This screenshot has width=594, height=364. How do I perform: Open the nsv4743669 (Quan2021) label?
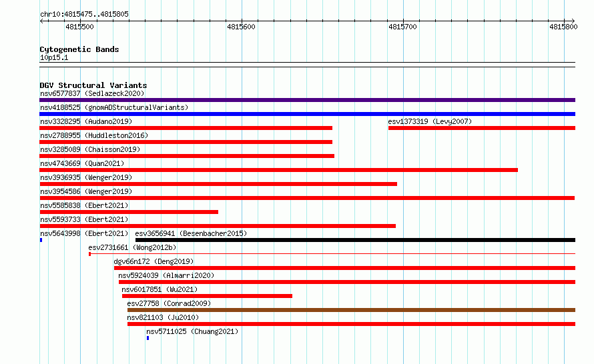coord(82,163)
